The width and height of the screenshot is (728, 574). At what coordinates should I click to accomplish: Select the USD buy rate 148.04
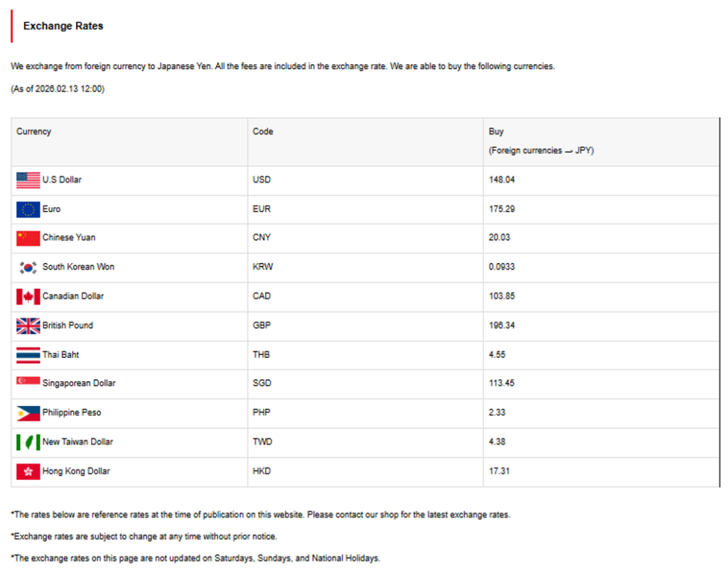[502, 180]
